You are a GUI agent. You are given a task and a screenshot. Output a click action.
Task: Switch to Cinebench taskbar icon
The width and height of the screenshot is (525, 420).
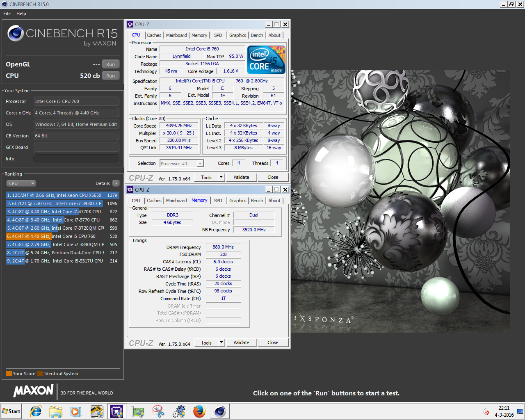tap(220, 411)
